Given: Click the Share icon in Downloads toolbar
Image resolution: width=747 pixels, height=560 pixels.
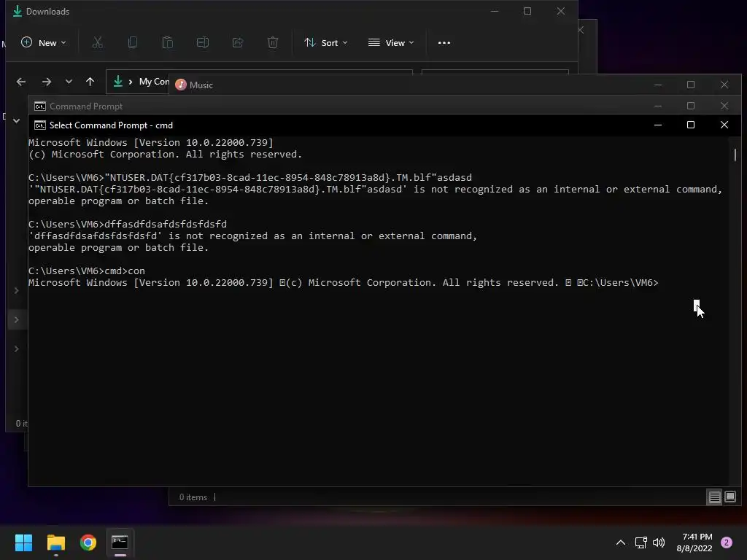Looking at the screenshot, I should click(238, 43).
